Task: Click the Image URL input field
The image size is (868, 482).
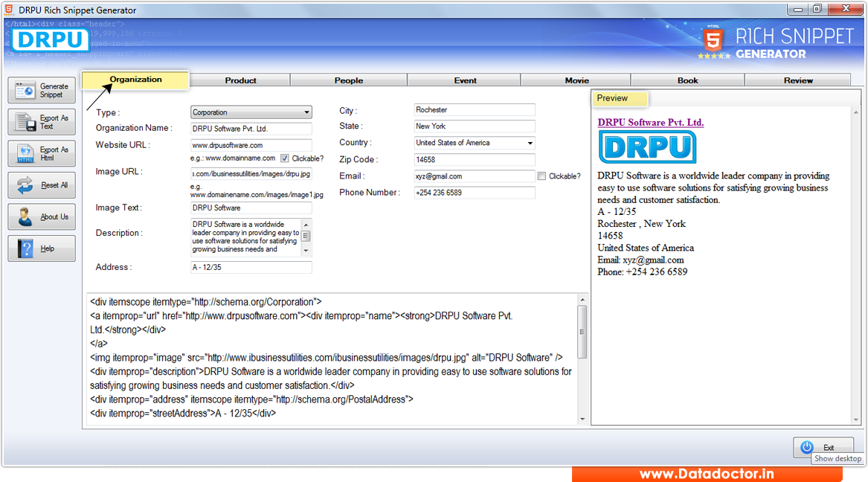Action: (251, 174)
